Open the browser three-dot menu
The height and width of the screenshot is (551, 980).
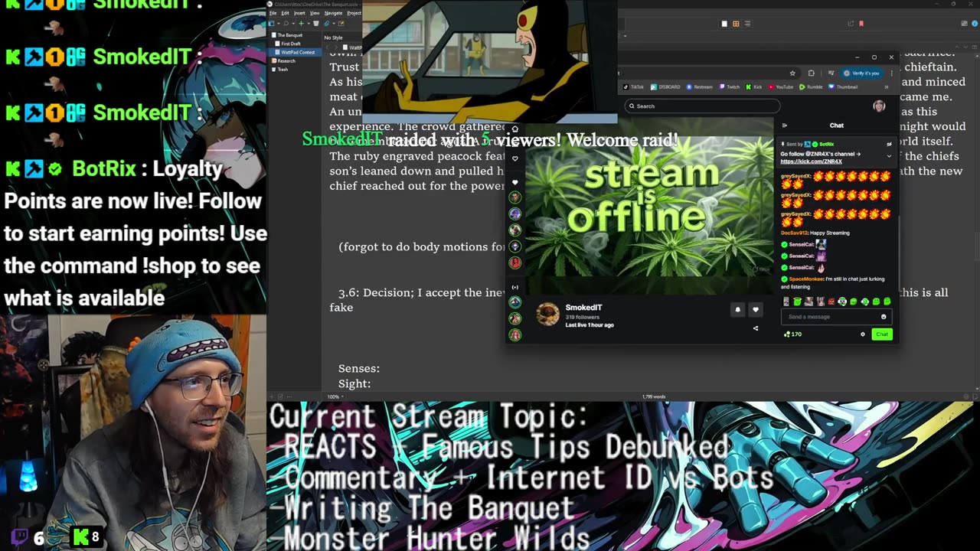click(x=892, y=73)
